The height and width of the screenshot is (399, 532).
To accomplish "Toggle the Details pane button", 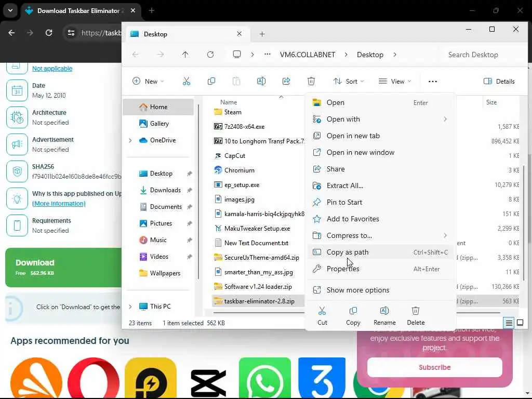I will pos(499,81).
